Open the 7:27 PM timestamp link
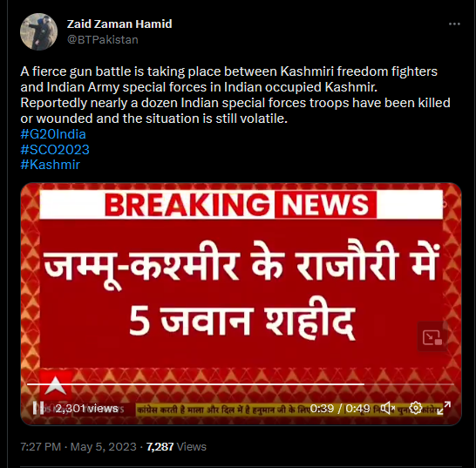 coord(41,447)
